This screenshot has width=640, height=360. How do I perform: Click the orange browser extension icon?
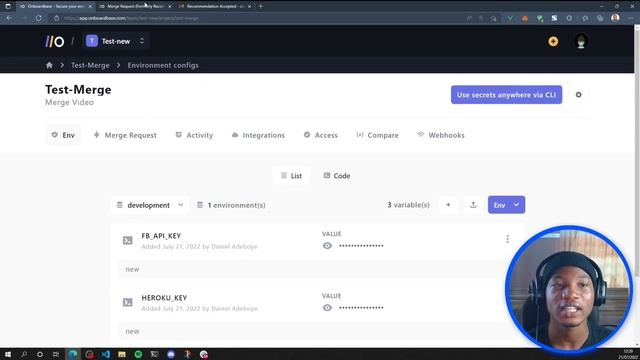[525, 18]
